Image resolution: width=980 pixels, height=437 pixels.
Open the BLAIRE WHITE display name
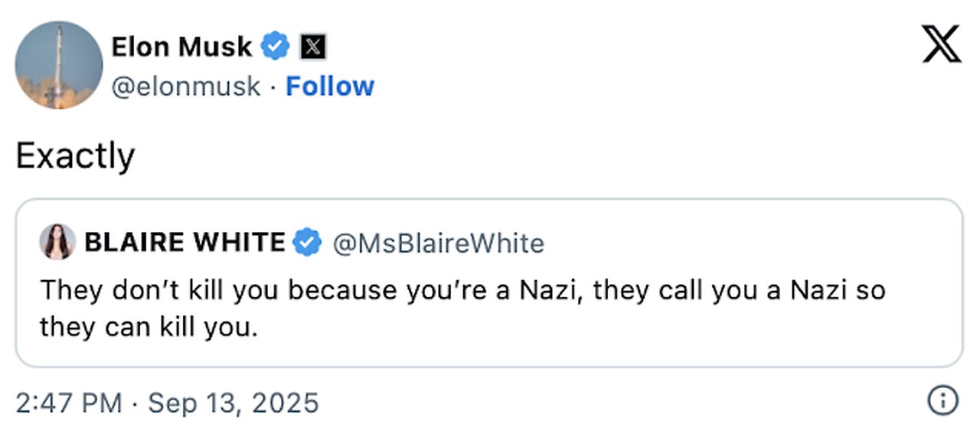click(185, 243)
